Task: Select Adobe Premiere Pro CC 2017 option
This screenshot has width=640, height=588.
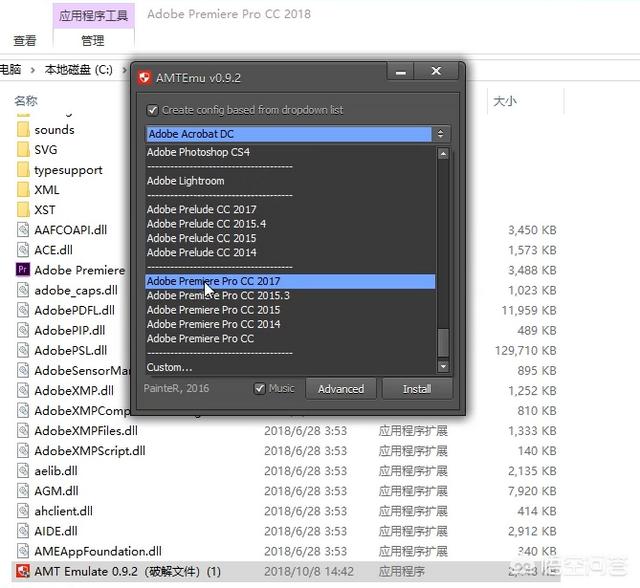Action: pyautogui.click(x=290, y=281)
